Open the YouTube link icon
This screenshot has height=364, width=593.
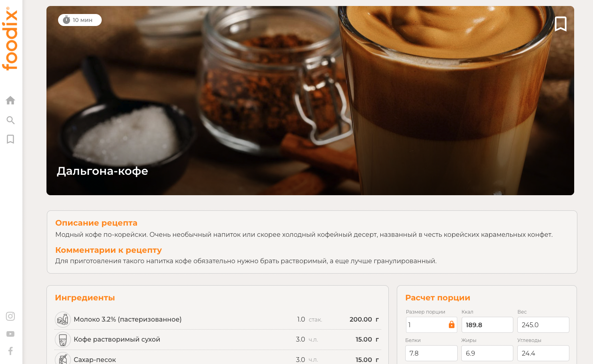[10, 334]
